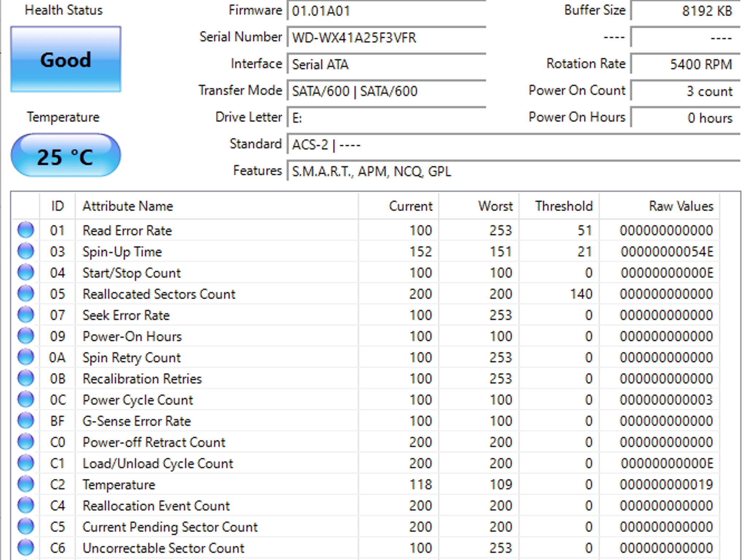Image resolution: width=747 pixels, height=560 pixels.
Task: Click the Raw Values column header
Action: tap(659, 206)
